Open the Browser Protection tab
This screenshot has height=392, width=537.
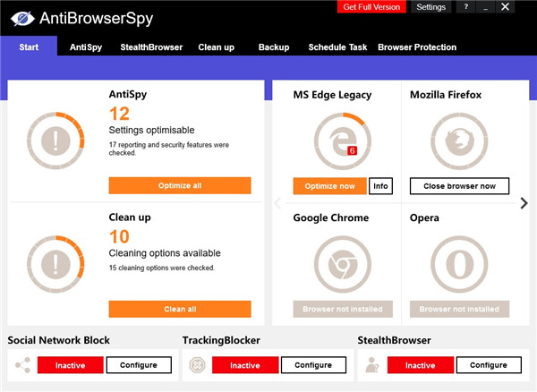417,47
